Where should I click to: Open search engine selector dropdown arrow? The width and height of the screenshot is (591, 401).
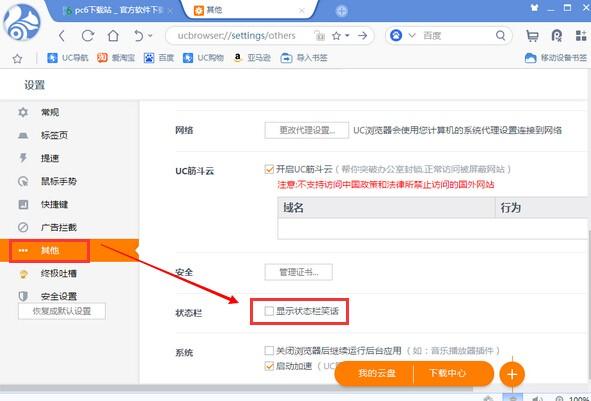pyautogui.click(x=412, y=35)
